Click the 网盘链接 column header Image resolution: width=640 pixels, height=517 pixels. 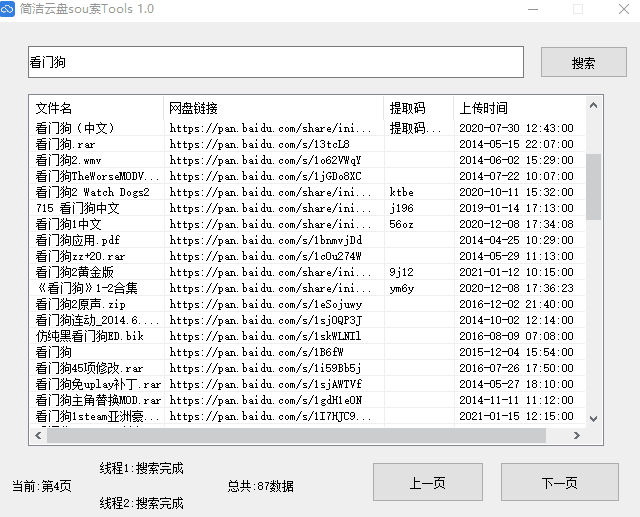(274, 108)
